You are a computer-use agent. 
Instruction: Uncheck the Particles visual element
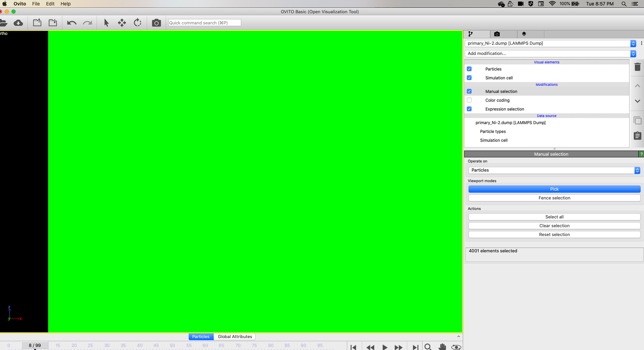click(x=469, y=69)
